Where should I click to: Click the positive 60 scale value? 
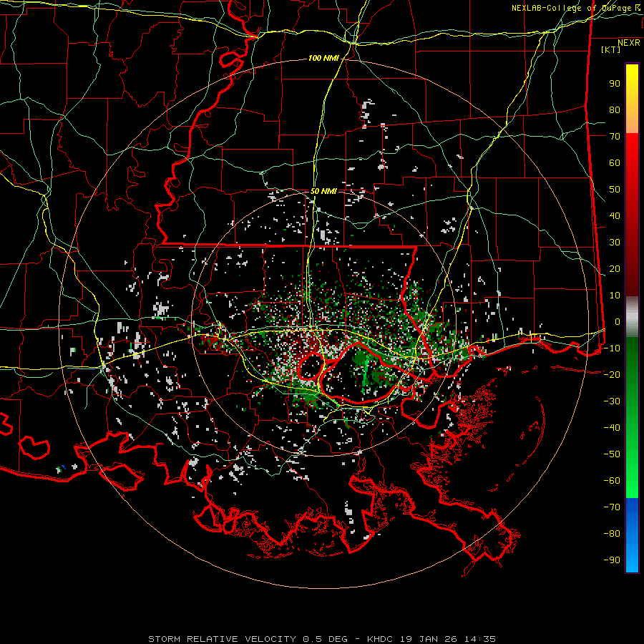point(615,163)
